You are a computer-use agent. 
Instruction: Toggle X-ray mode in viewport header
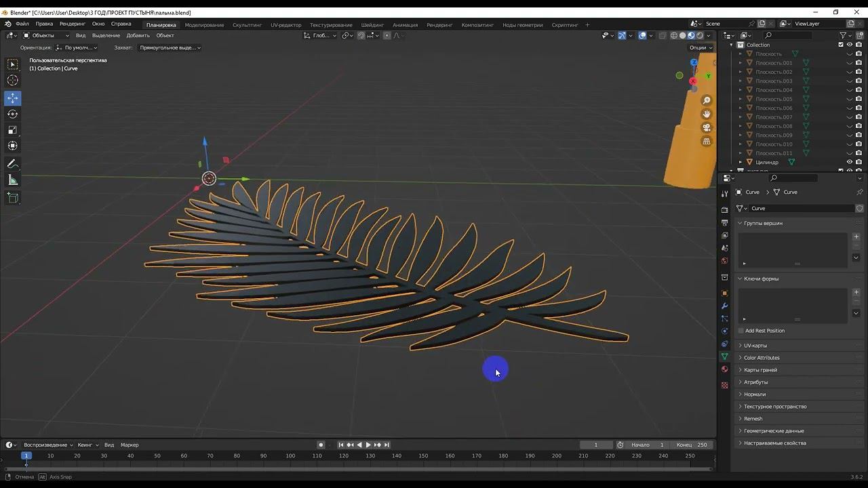click(x=663, y=35)
